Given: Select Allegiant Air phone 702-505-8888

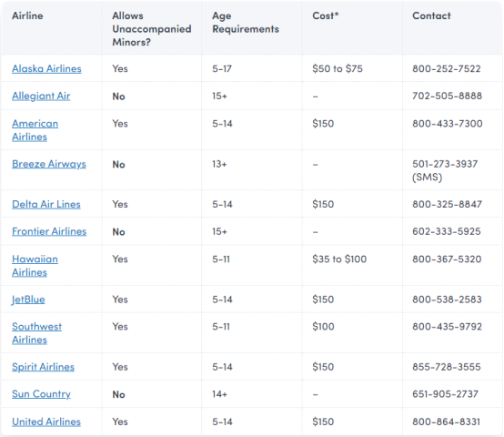Looking at the screenshot, I should 447,96.
